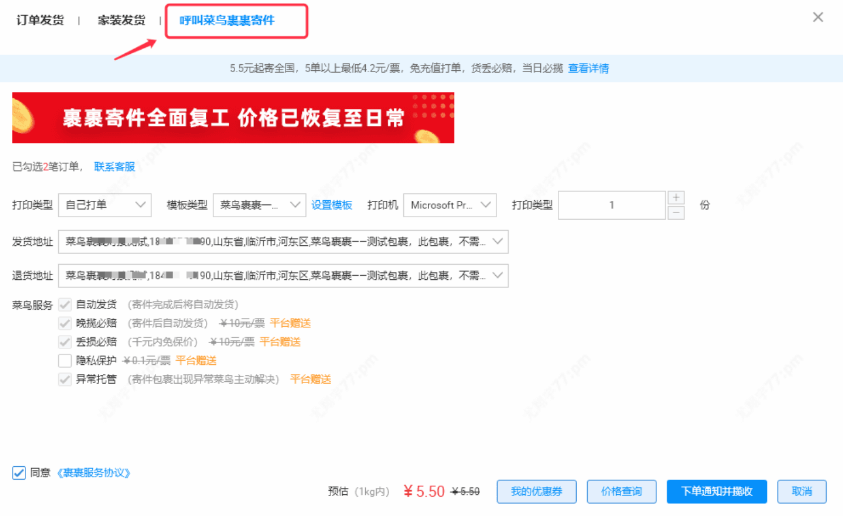Uncheck the 同意 agreement checkbox

[19, 473]
